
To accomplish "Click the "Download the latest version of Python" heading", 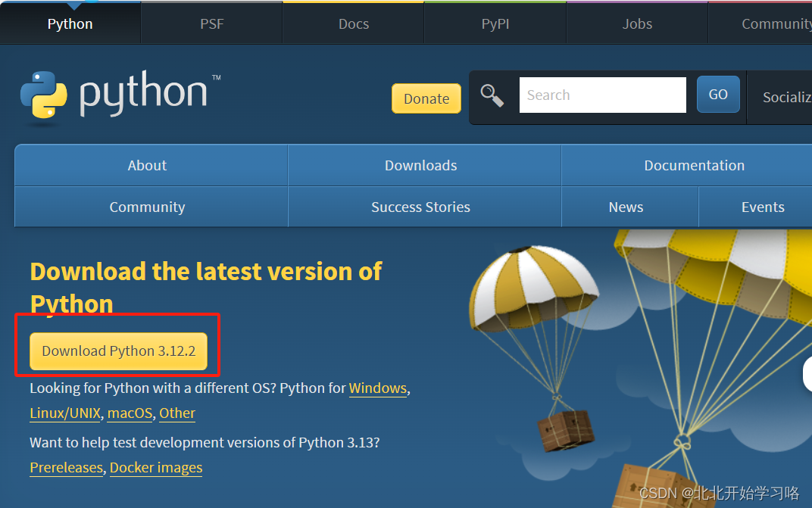I will pos(205,288).
